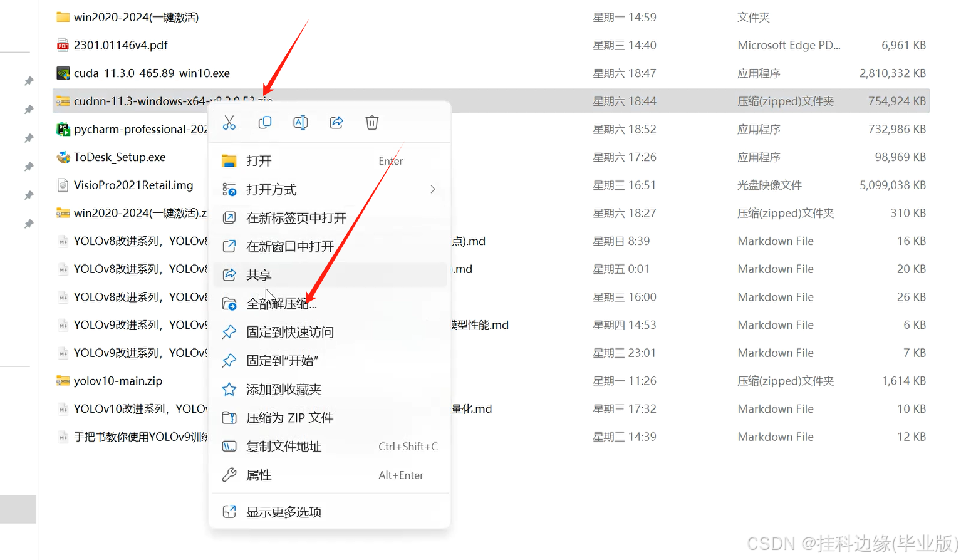Click the 打开方式 menu icon

tap(229, 189)
